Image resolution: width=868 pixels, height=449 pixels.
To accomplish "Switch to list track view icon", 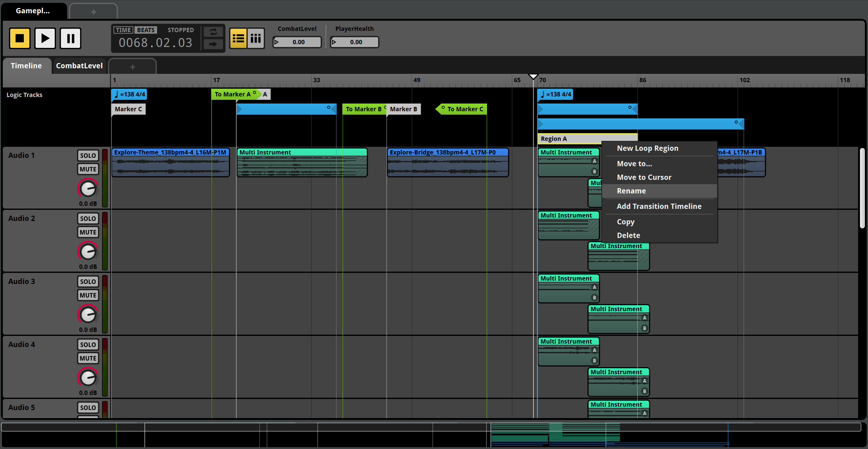I will (238, 38).
